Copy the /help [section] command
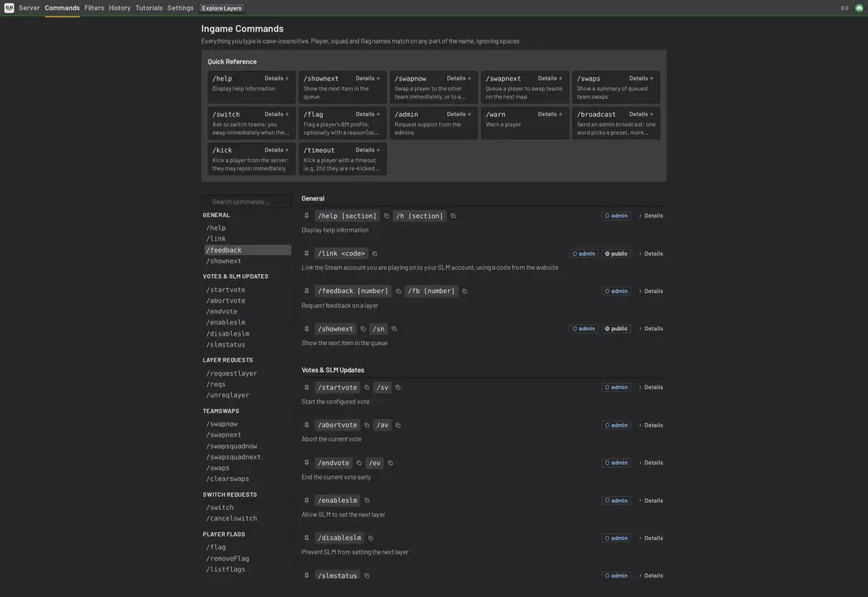This screenshot has width=868, height=597. [x=386, y=216]
